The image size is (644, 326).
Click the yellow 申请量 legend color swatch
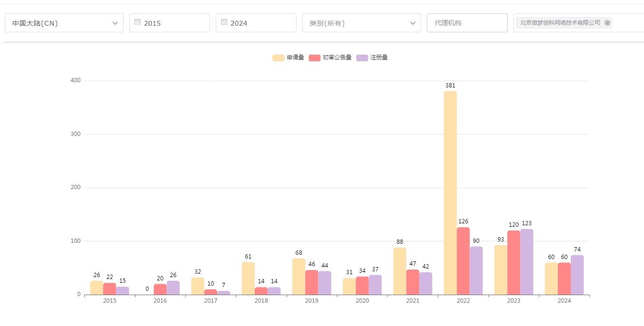click(x=278, y=58)
